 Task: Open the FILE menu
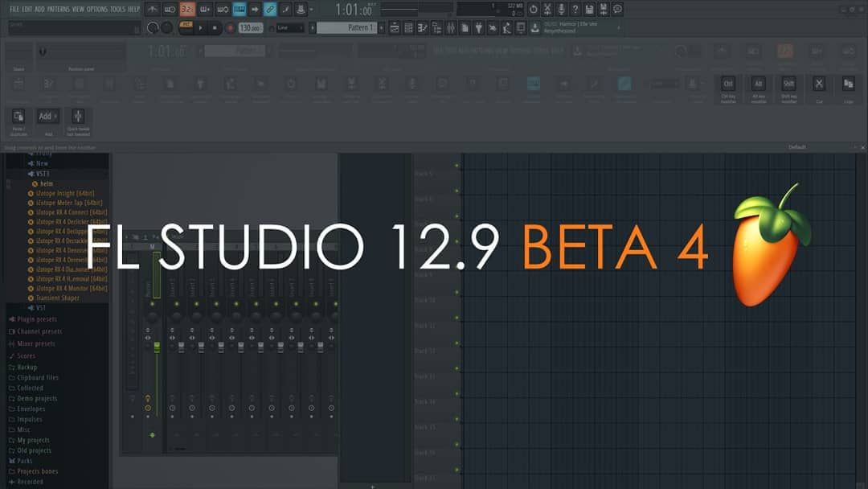click(14, 9)
